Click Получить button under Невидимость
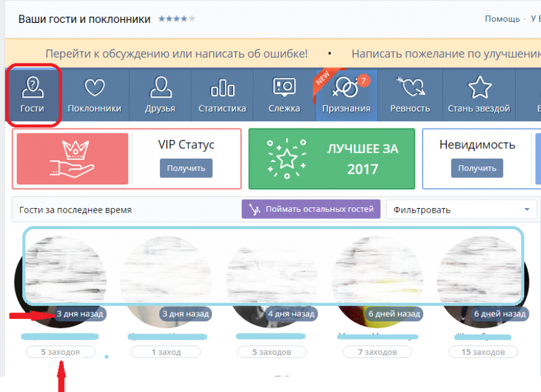Screen dimensions: 541x392 (477, 168)
